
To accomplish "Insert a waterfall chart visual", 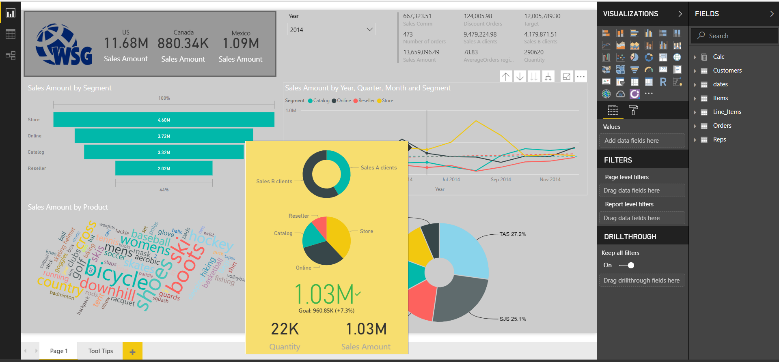I will (x=606, y=57).
